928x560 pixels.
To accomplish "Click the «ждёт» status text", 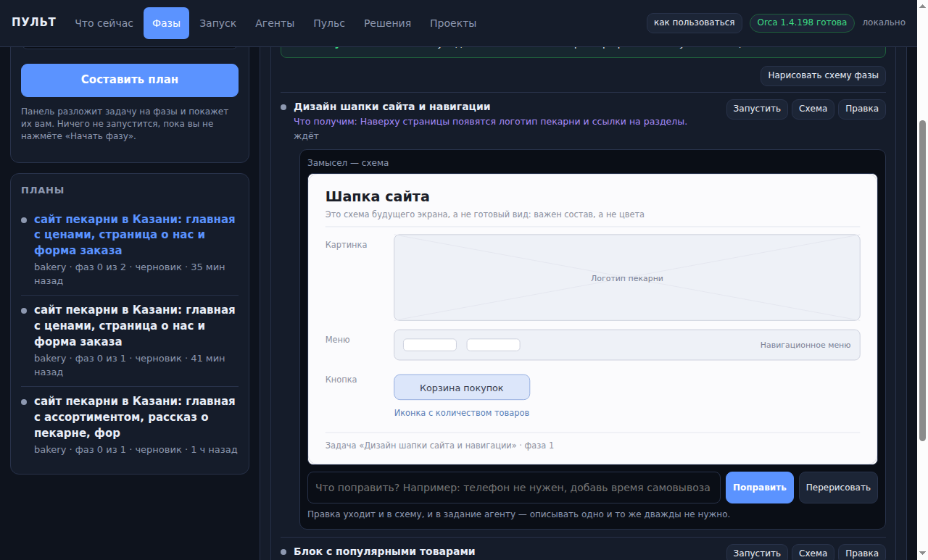I will pyautogui.click(x=306, y=135).
